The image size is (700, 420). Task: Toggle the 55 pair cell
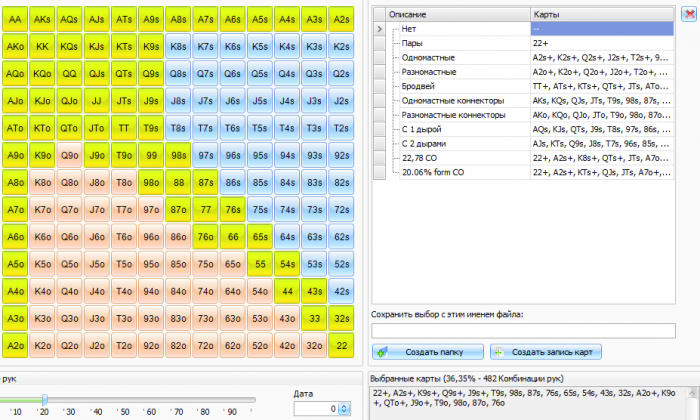point(260,264)
